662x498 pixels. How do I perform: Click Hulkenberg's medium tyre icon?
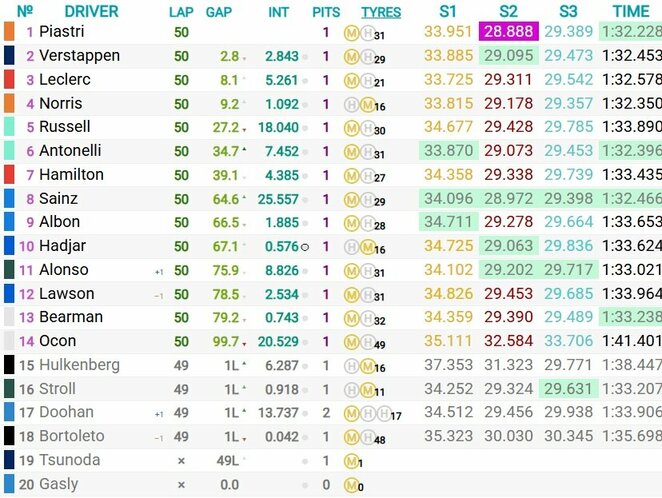click(367, 366)
